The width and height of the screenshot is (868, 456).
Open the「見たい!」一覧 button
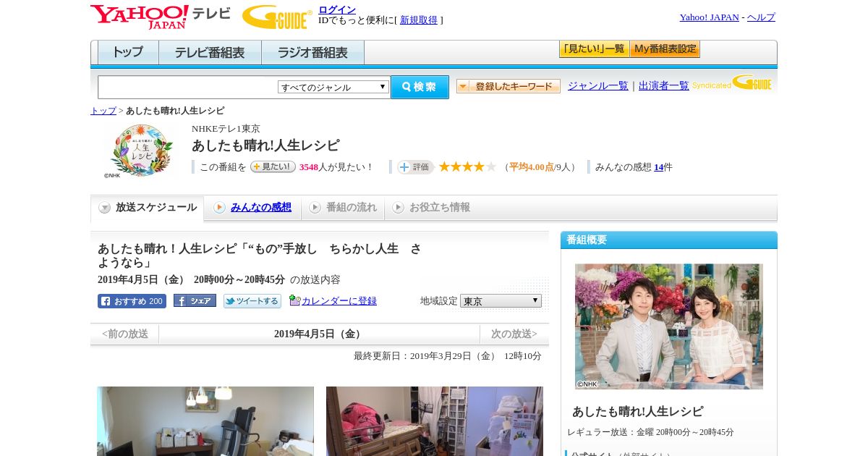point(594,49)
